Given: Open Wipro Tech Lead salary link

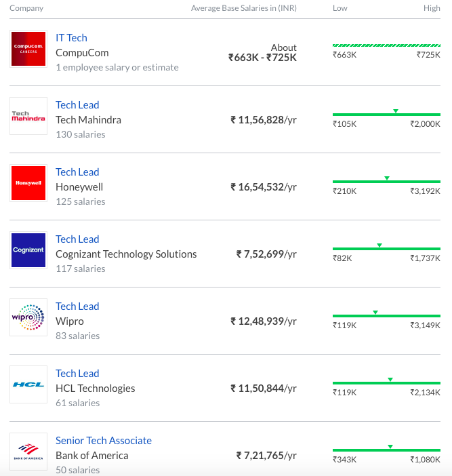Looking at the screenshot, I should (77, 306).
